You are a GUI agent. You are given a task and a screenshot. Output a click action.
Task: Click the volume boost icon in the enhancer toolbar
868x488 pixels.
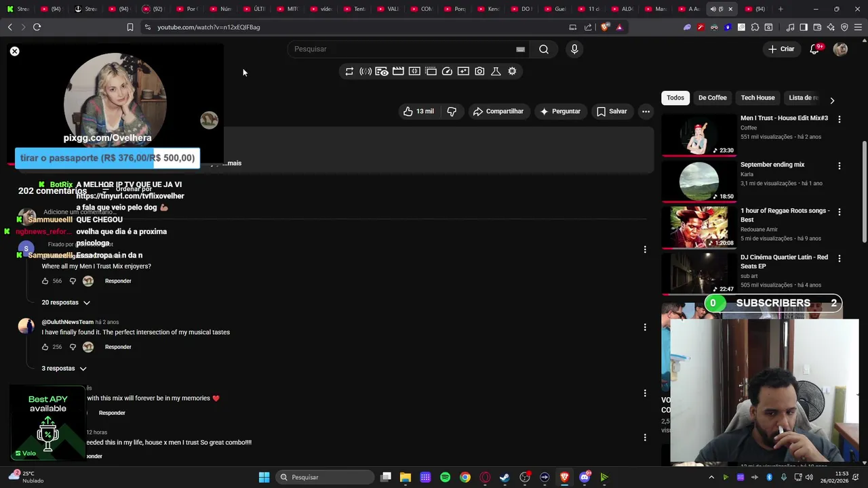coord(366,71)
